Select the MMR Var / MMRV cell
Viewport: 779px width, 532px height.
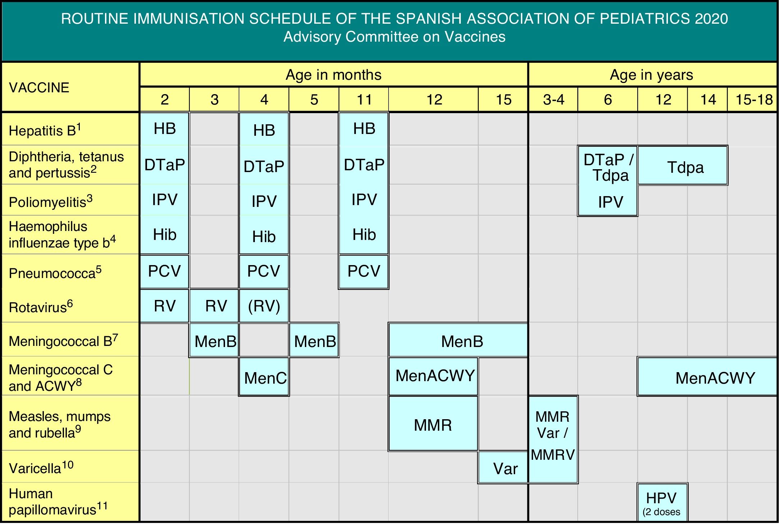[x=553, y=439]
